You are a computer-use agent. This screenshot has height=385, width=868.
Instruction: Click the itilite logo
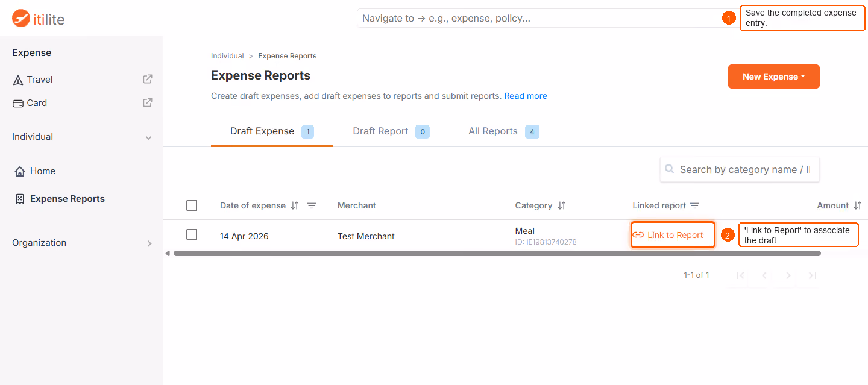pyautogui.click(x=39, y=19)
